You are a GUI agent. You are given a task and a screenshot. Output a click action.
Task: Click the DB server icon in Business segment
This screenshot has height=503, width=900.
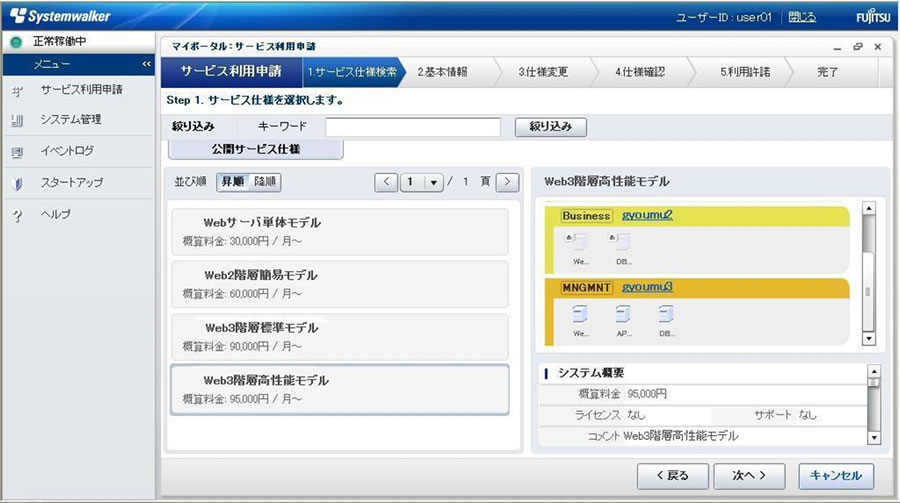coord(623,241)
